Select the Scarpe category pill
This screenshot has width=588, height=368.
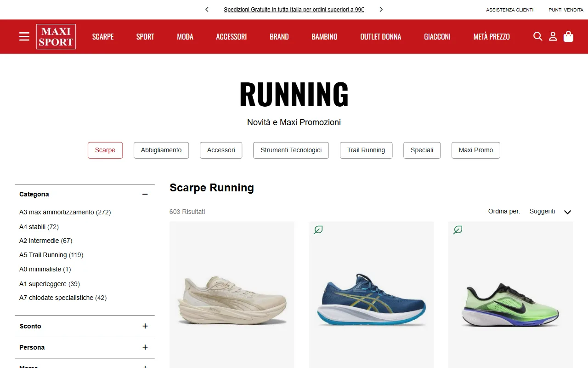pos(105,150)
